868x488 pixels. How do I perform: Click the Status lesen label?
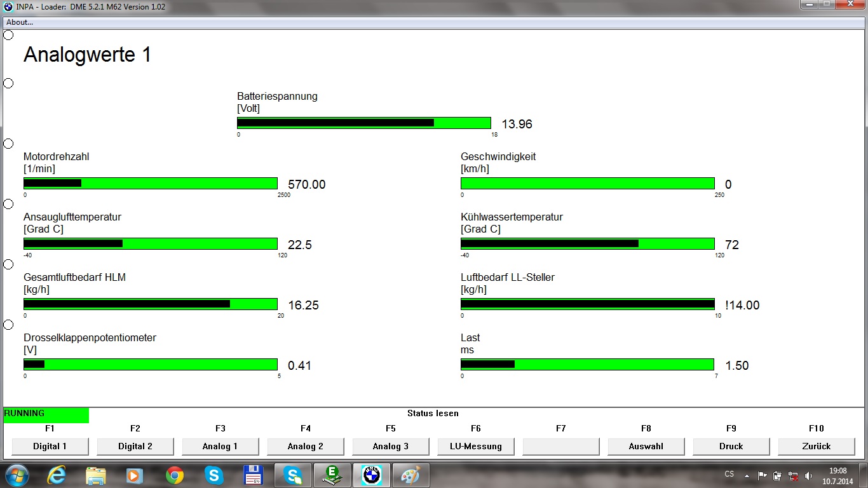(x=433, y=414)
